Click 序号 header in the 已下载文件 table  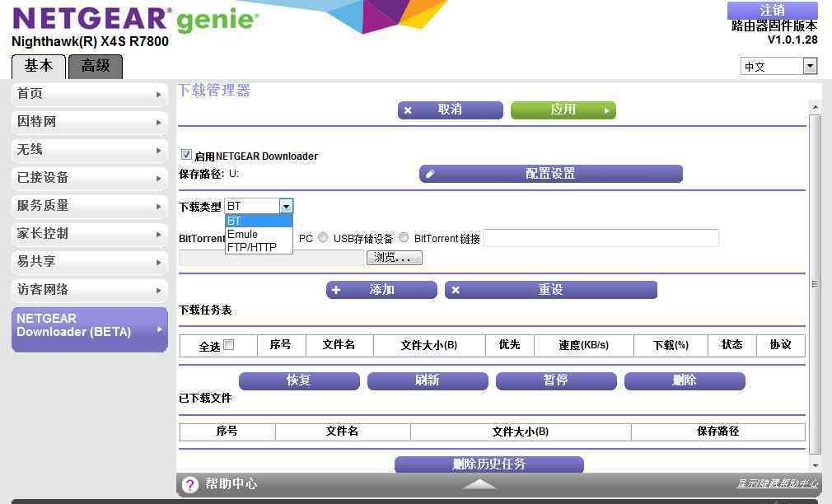point(227,432)
